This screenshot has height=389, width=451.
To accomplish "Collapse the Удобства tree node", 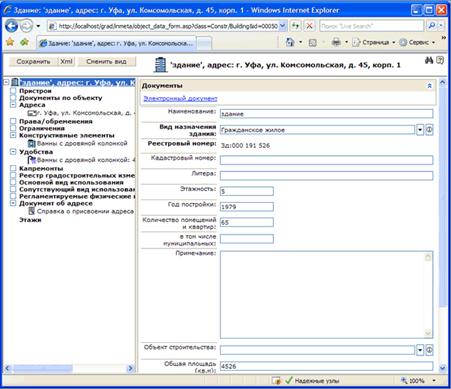I will pos(13,152).
